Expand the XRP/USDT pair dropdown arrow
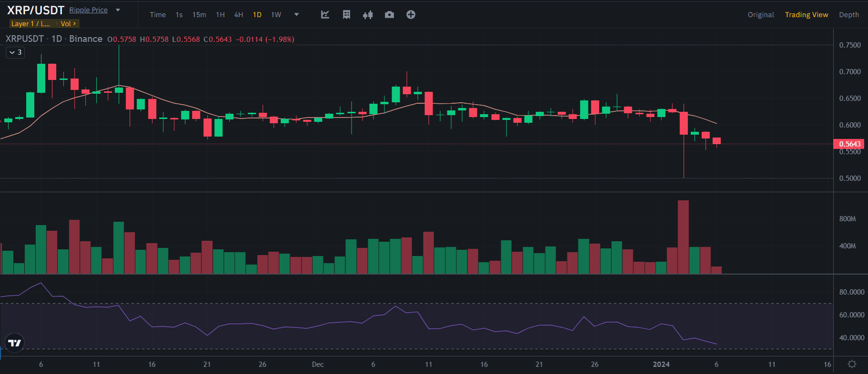 coord(118,10)
